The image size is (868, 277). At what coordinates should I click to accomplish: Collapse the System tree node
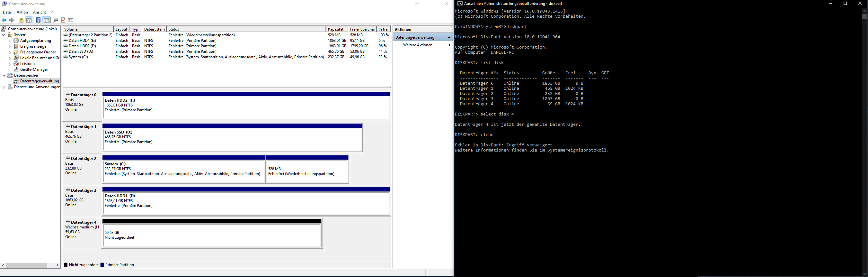(x=4, y=35)
